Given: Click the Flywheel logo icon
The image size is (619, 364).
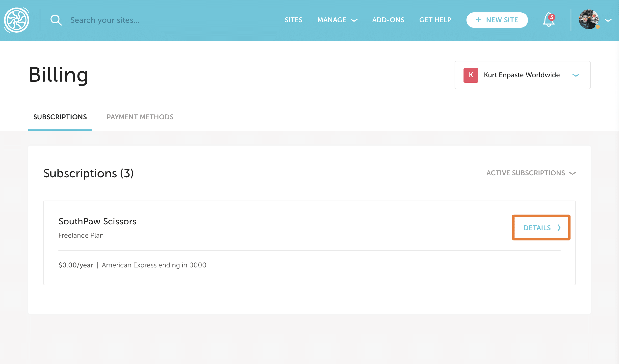Looking at the screenshot, I should click(x=17, y=20).
